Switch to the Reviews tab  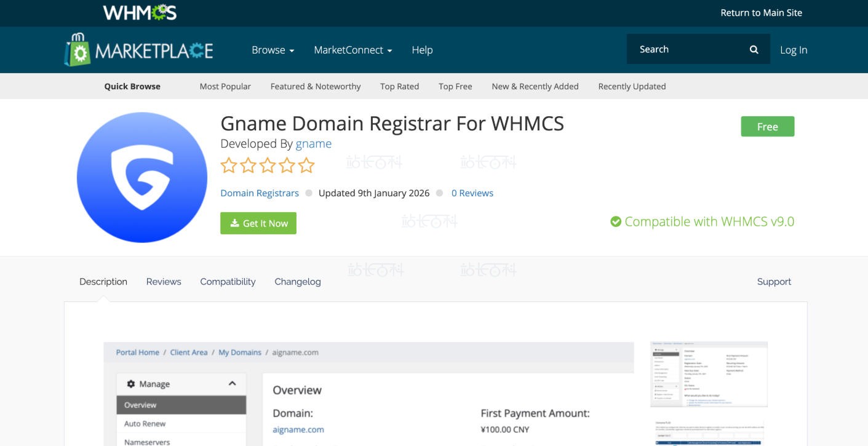point(164,282)
